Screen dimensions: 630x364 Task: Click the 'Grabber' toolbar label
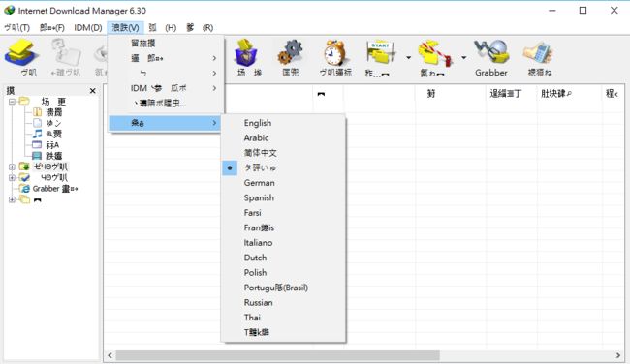(491, 73)
